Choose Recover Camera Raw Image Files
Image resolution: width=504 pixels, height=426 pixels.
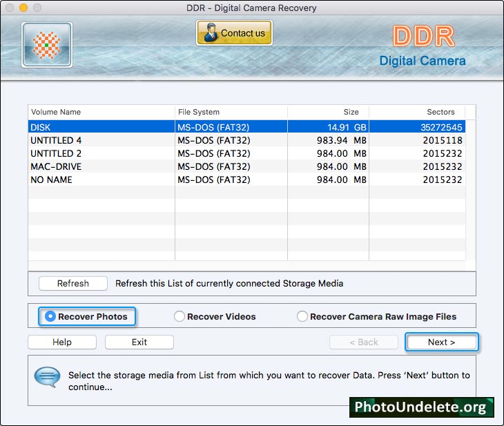click(377, 316)
